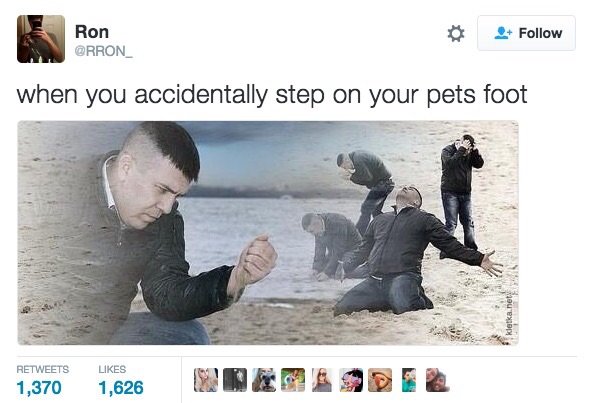The width and height of the screenshot is (589, 403).
Task: Open the gear settings icon beside Follow
Action: [456, 33]
